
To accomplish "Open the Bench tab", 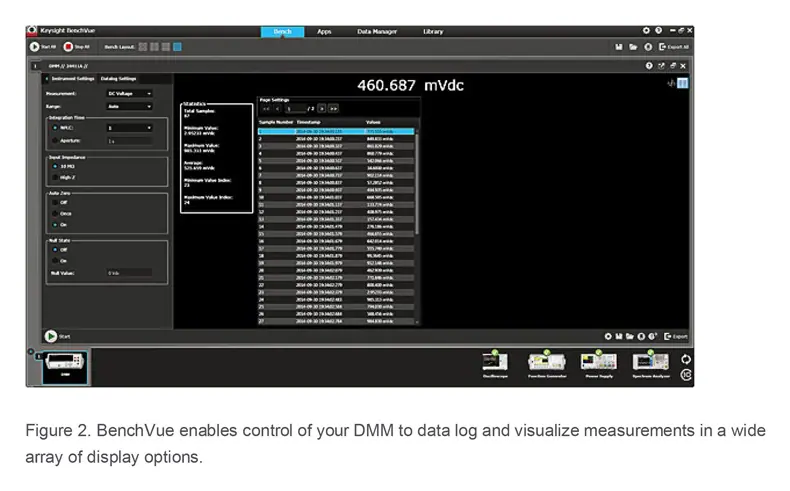I will click(x=282, y=32).
